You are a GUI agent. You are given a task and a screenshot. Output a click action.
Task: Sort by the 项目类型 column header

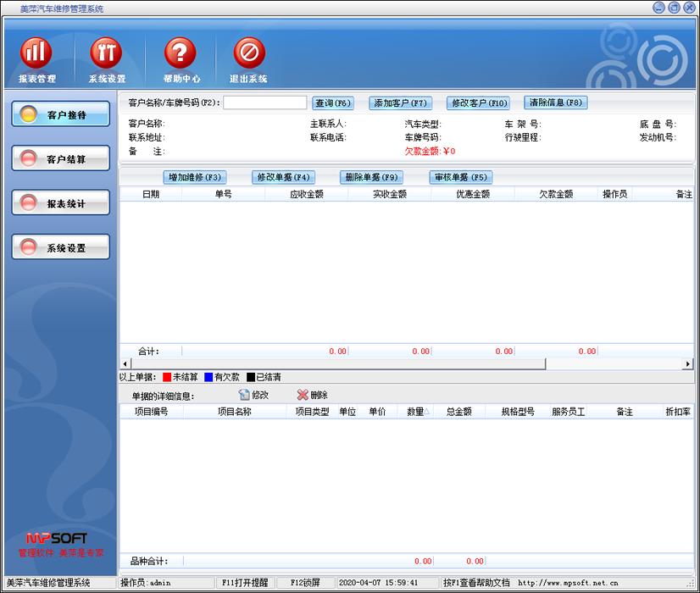point(312,412)
